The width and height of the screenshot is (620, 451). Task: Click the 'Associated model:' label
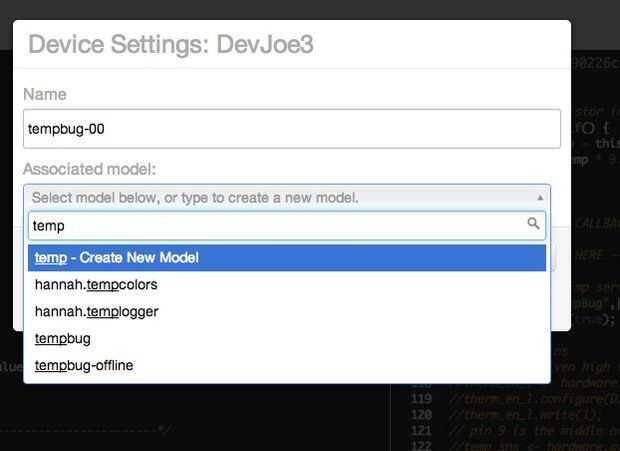[89, 170]
